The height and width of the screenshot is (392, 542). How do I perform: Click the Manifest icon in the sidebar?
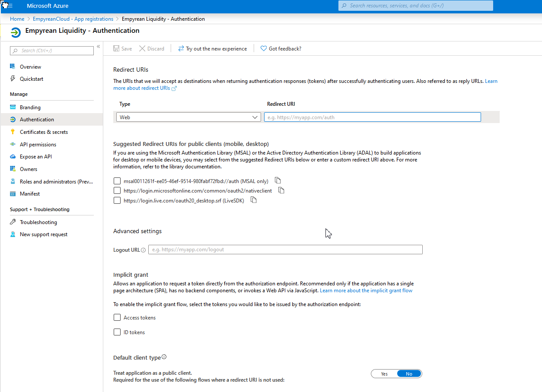click(x=13, y=194)
